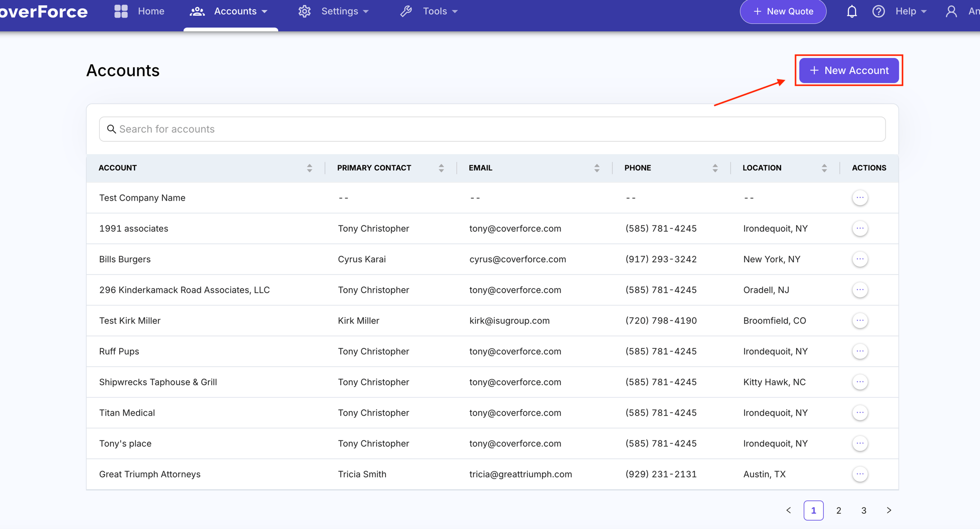Focus the Search for accounts field

tap(492, 129)
